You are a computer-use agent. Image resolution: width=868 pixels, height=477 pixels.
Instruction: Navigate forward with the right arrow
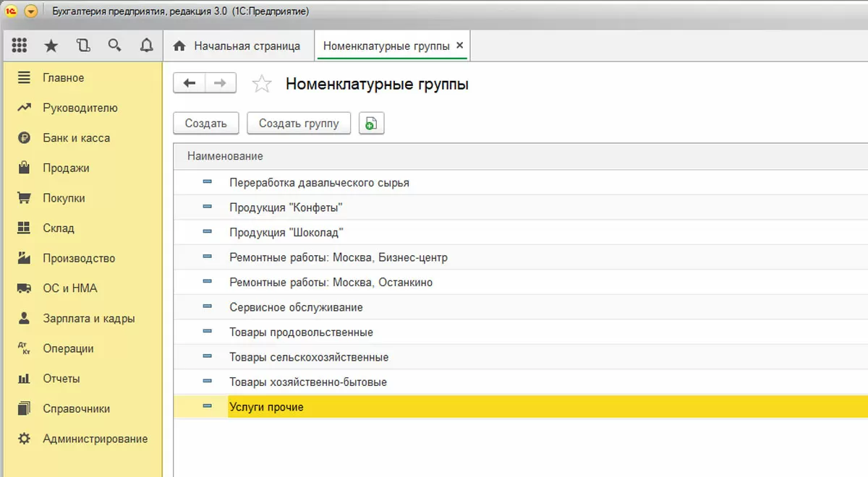coord(221,83)
